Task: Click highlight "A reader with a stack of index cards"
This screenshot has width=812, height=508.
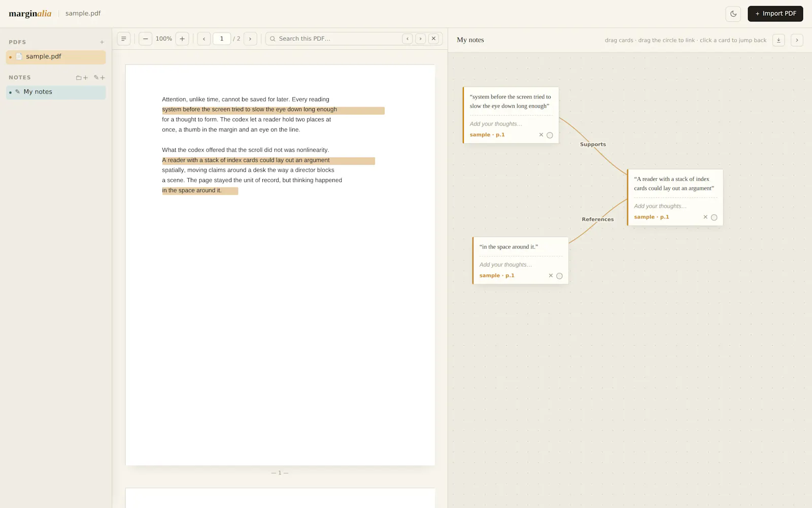Action: 268,161
